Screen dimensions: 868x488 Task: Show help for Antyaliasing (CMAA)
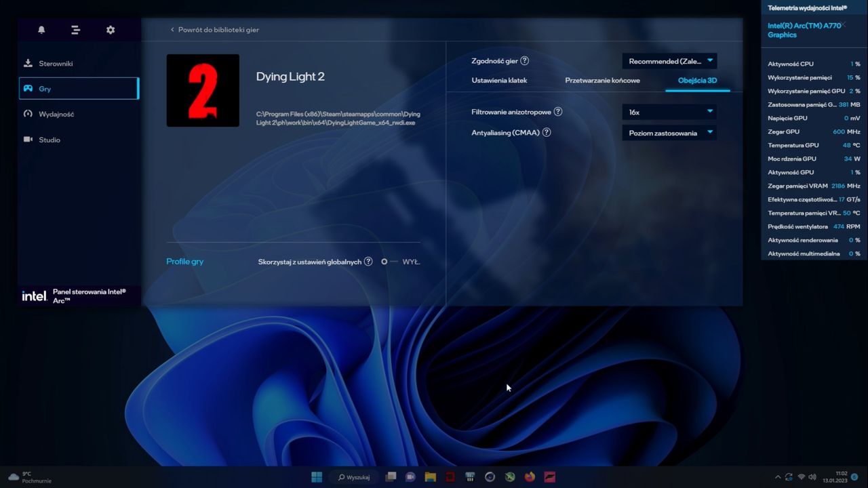coord(547,133)
